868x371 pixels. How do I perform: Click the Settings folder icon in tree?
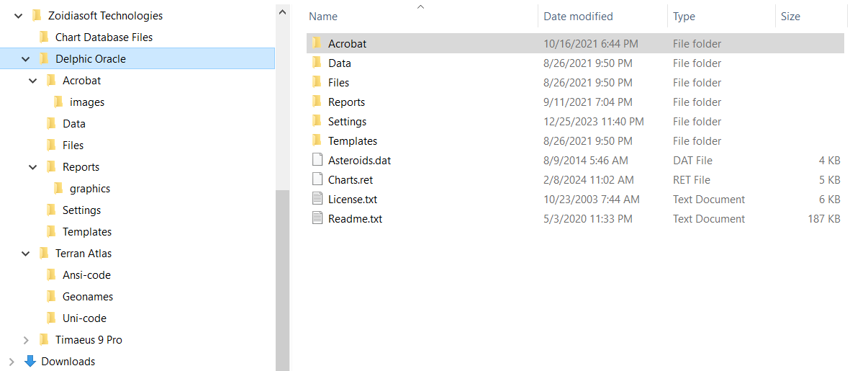click(51, 210)
